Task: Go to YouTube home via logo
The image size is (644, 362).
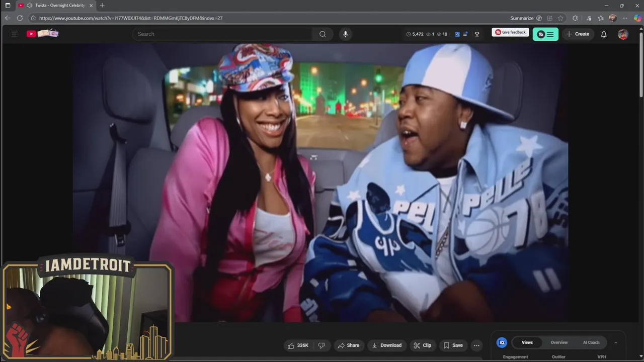Action: click(43, 34)
